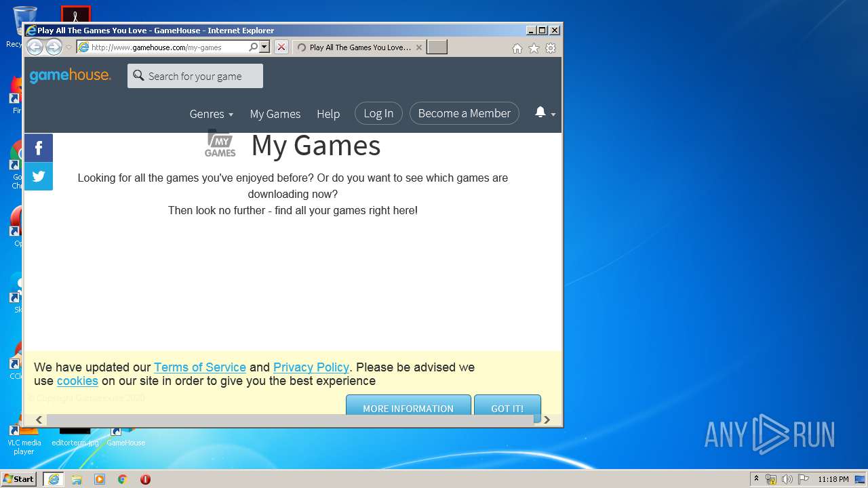Click the URL address bar
This screenshot has height=488, width=868.
click(x=163, y=47)
